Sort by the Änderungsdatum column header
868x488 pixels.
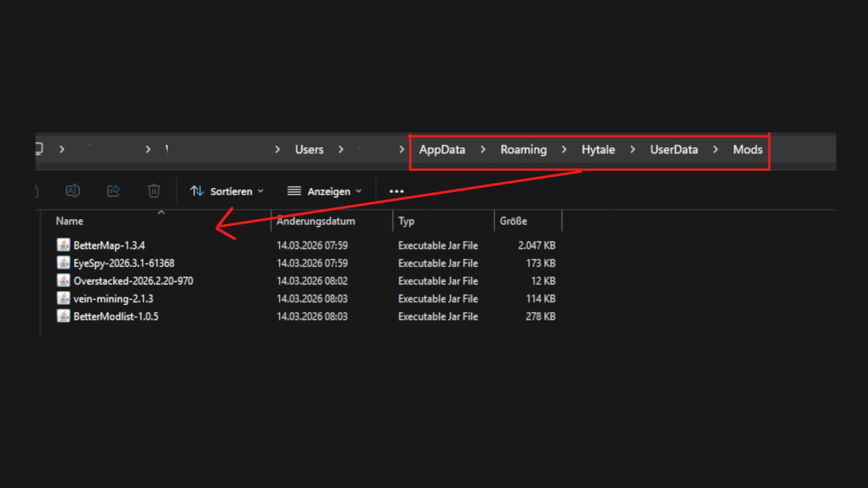tap(316, 221)
